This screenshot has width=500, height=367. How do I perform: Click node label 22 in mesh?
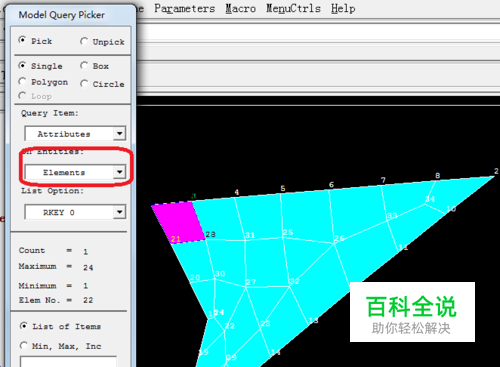[229, 326]
